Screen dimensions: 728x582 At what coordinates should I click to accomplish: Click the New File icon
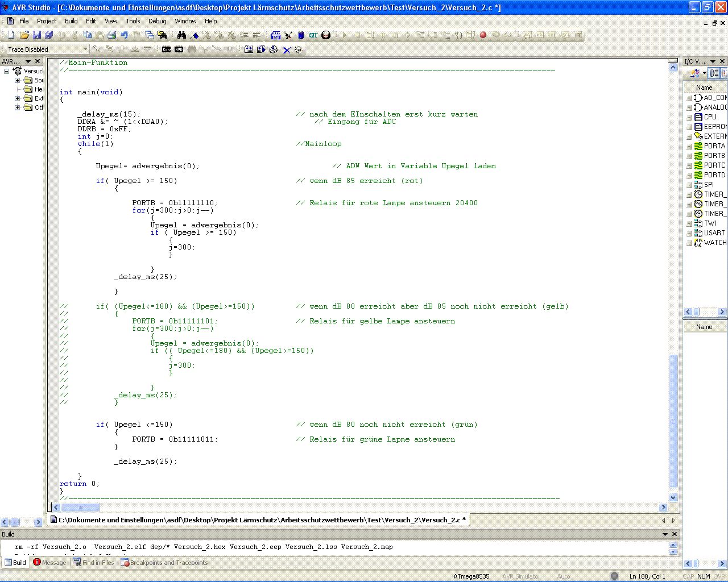11,35
